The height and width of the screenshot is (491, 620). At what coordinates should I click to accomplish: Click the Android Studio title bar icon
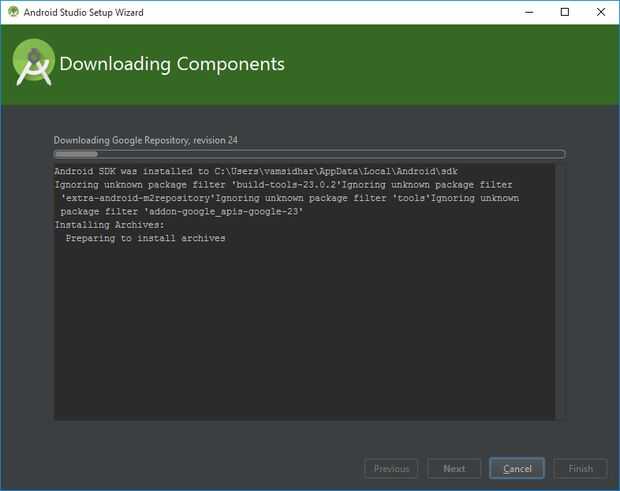(13, 11)
